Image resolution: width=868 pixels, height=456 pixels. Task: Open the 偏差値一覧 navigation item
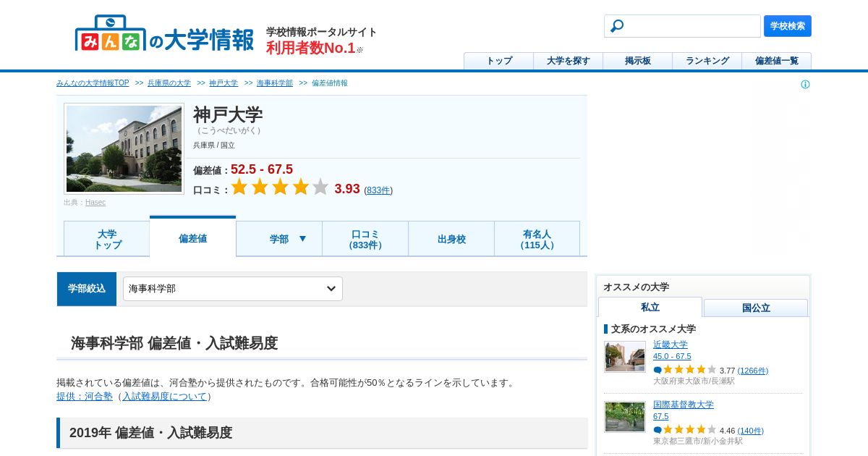[777, 61]
